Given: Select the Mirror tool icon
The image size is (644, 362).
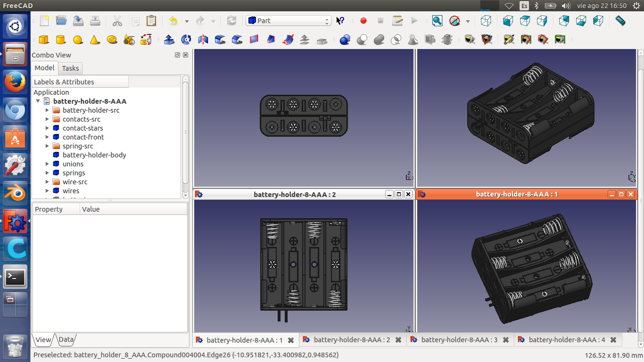Looking at the screenshot, I should (x=203, y=40).
